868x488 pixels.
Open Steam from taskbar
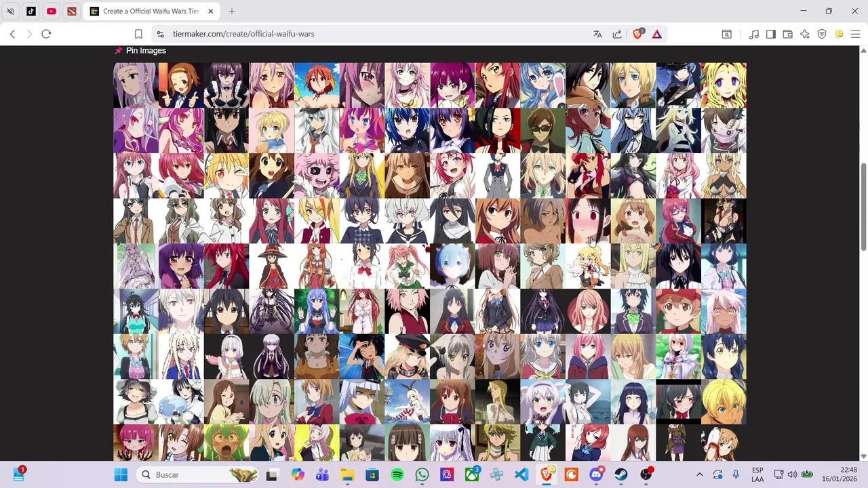click(x=621, y=474)
